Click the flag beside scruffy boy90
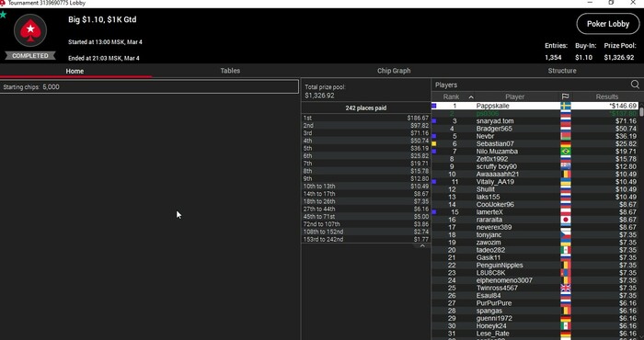 (x=566, y=166)
